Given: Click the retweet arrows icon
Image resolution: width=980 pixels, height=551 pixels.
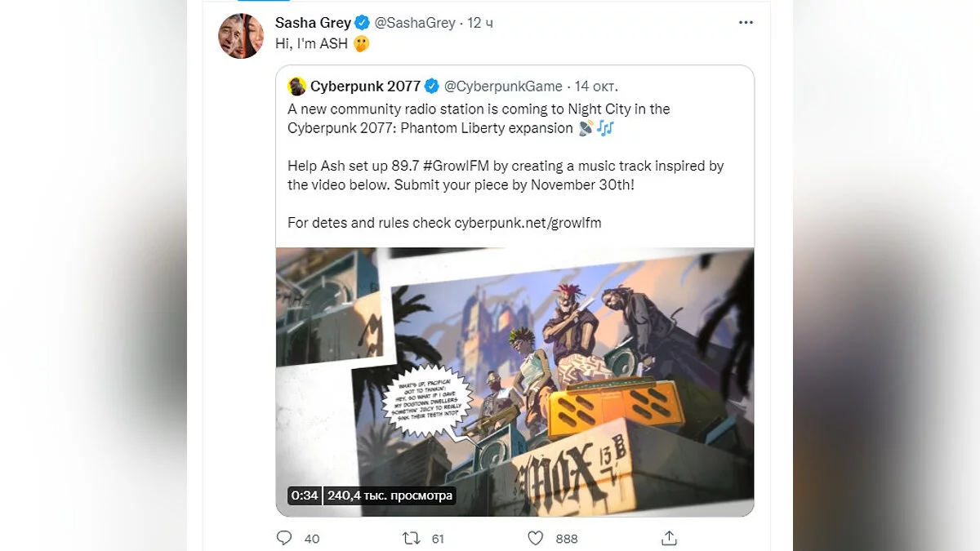Looking at the screenshot, I should (412, 538).
